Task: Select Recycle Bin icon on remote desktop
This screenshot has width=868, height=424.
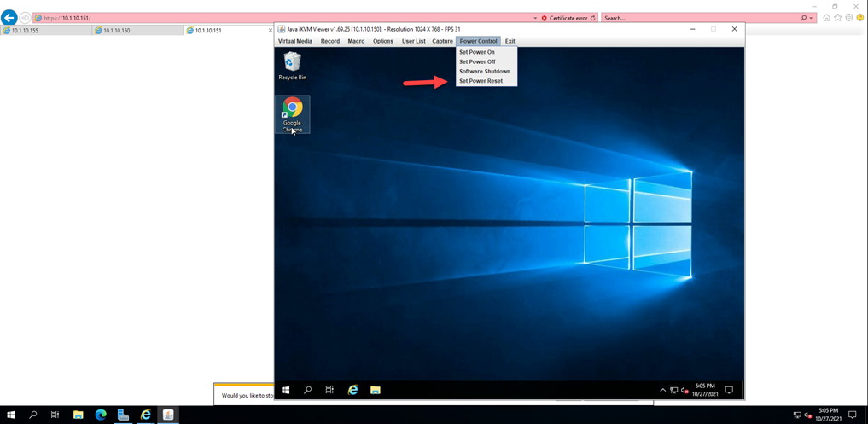Action: tap(292, 66)
